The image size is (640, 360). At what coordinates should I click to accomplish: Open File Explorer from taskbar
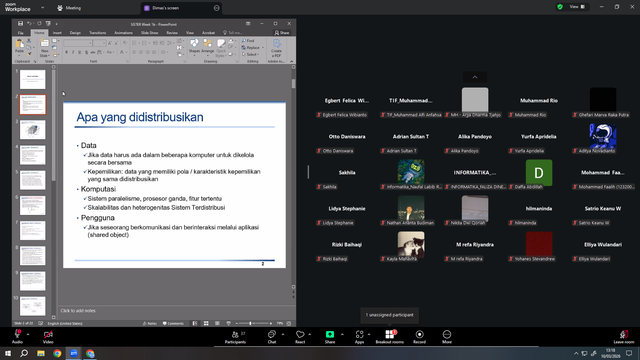click(x=41, y=353)
